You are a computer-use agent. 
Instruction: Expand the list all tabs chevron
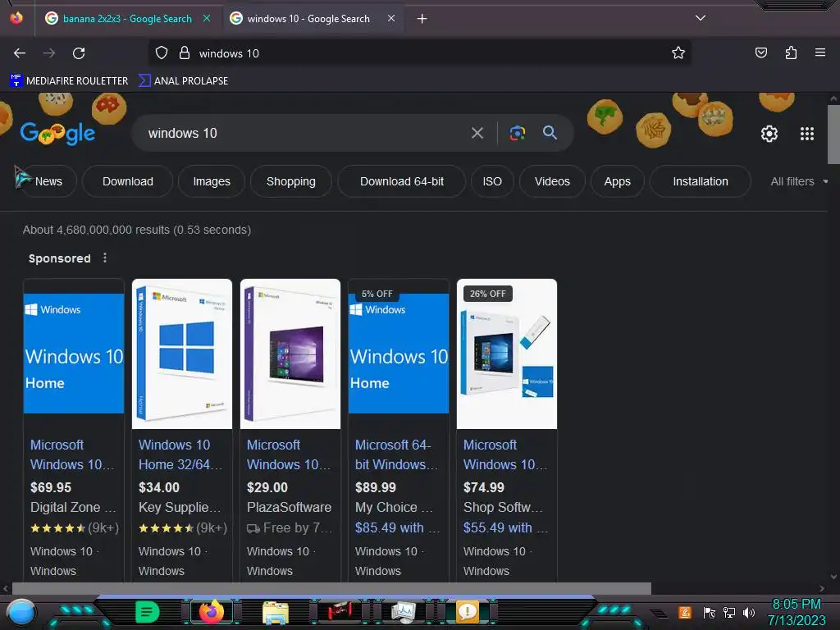pyautogui.click(x=701, y=18)
